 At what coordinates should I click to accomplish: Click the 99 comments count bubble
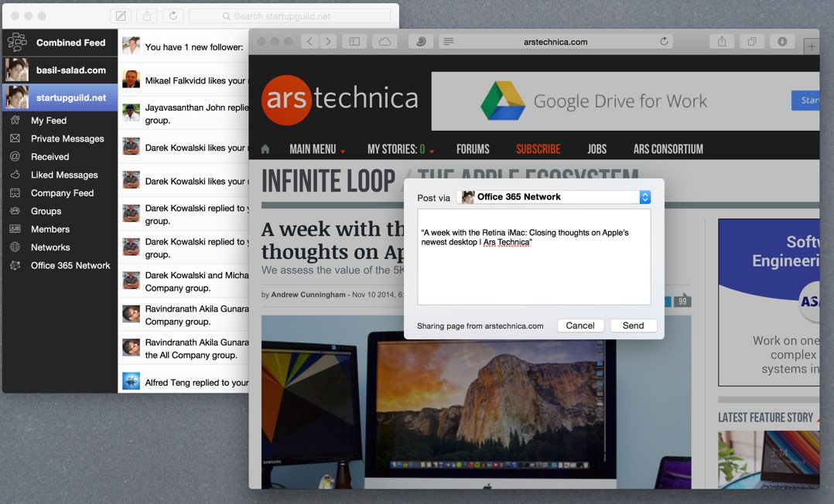pos(682,301)
